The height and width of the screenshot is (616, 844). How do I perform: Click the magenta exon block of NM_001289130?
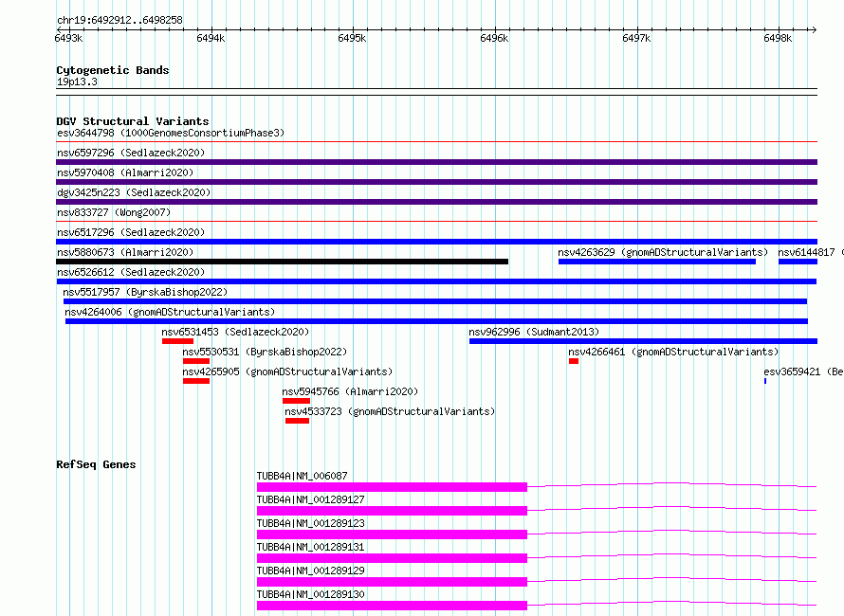[x=392, y=606]
